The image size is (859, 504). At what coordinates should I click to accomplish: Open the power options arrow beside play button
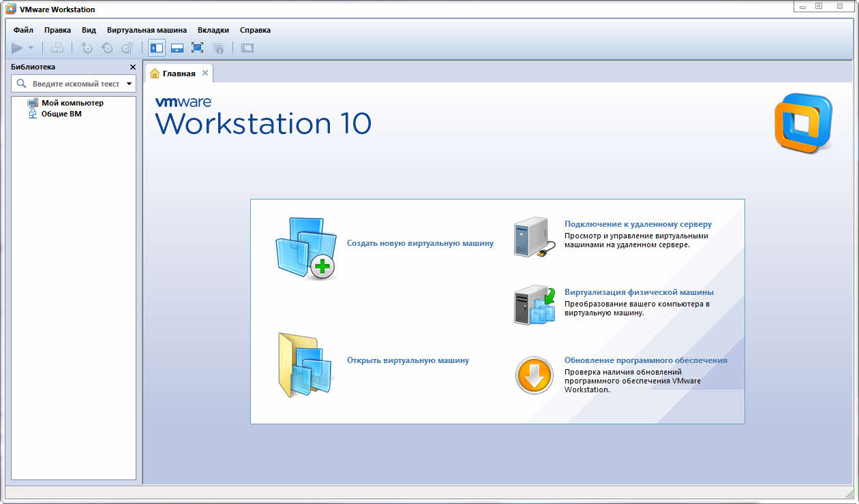point(31,48)
